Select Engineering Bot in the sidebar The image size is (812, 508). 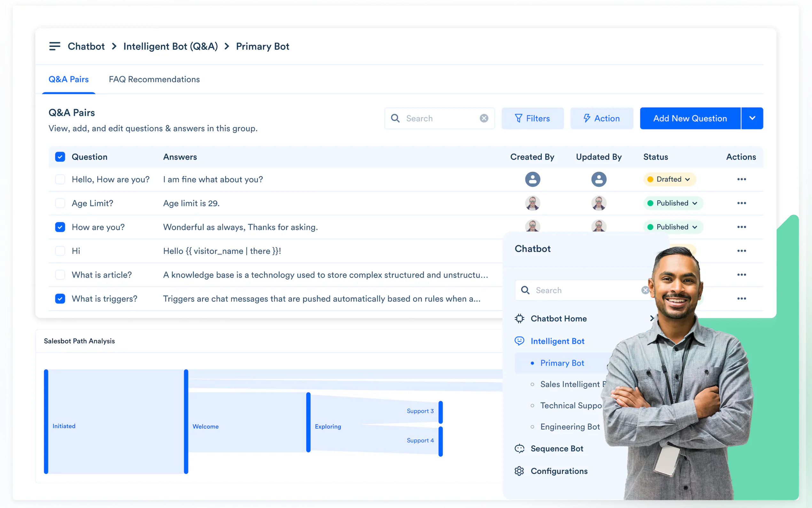570,427
